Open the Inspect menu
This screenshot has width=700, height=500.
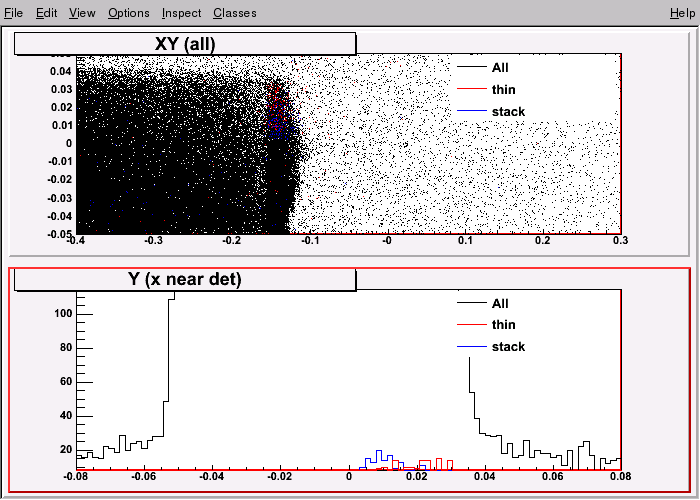click(181, 13)
